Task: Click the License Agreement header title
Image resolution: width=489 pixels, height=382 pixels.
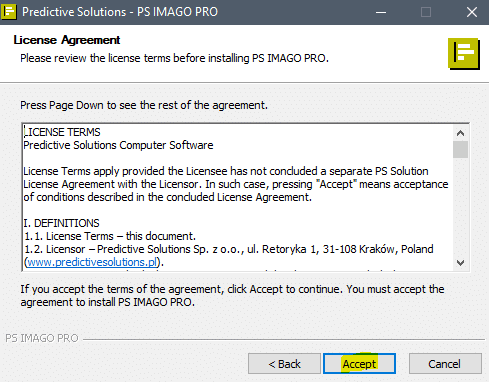Action: tap(67, 40)
